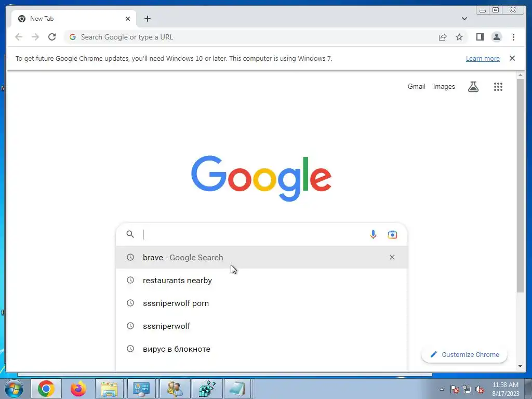This screenshot has width=532, height=399.
Task: Expand the tab search chevron
Action: pos(464,19)
